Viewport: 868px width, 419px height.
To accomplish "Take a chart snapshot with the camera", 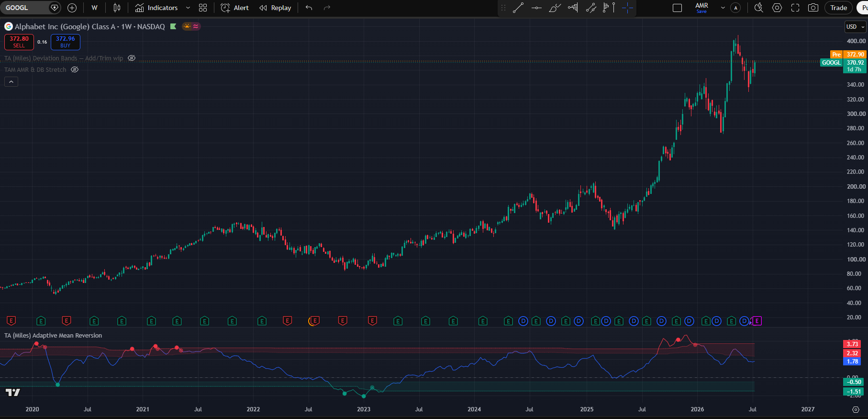I will pyautogui.click(x=813, y=8).
